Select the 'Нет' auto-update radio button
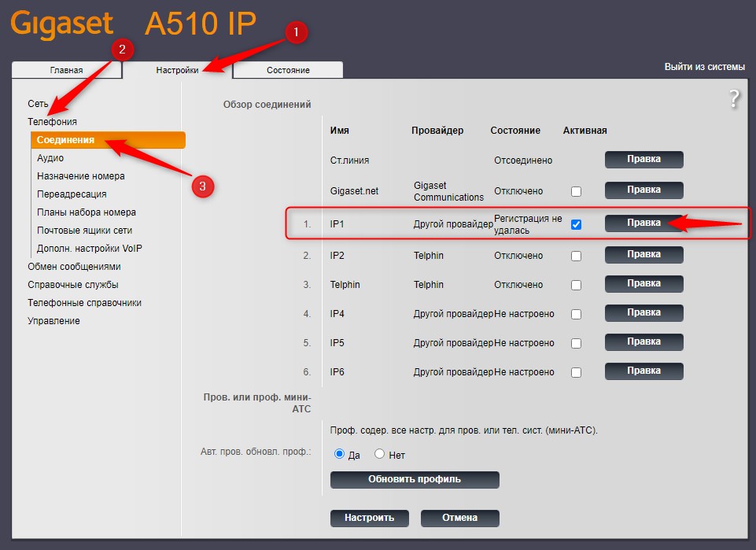This screenshot has height=550, width=756. (379, 454)
